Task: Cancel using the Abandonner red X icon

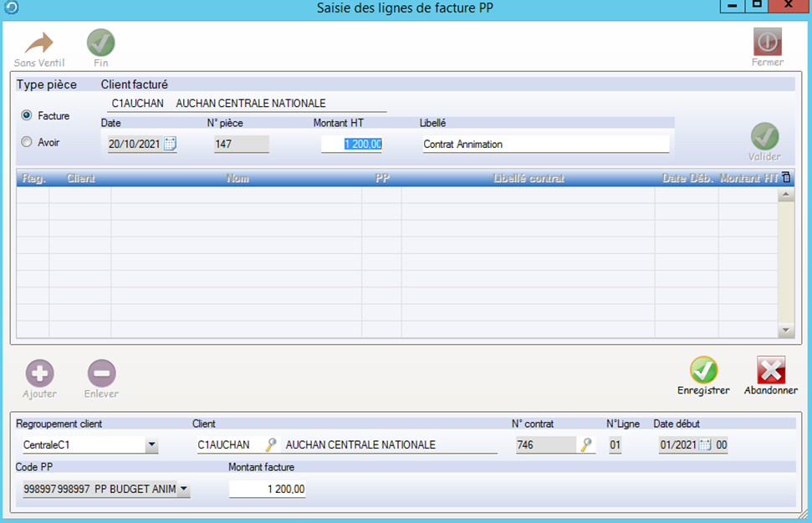Action: coord(770,370)
